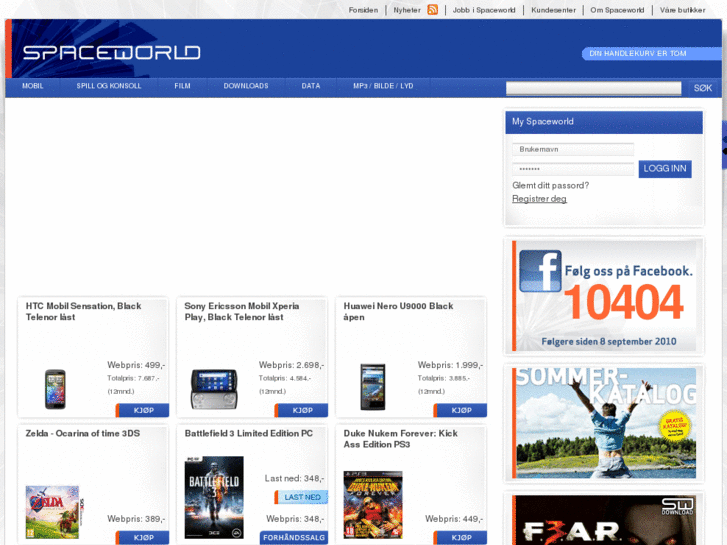Click the RSS feed icon beside Nyheter
Screen dimensions: 727x545
[432, 10]
